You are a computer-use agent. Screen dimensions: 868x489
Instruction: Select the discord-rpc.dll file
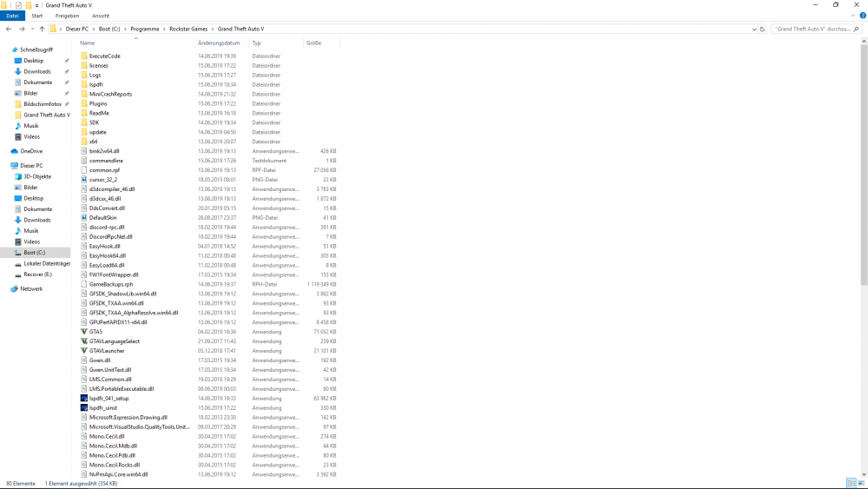click(107, 227)
